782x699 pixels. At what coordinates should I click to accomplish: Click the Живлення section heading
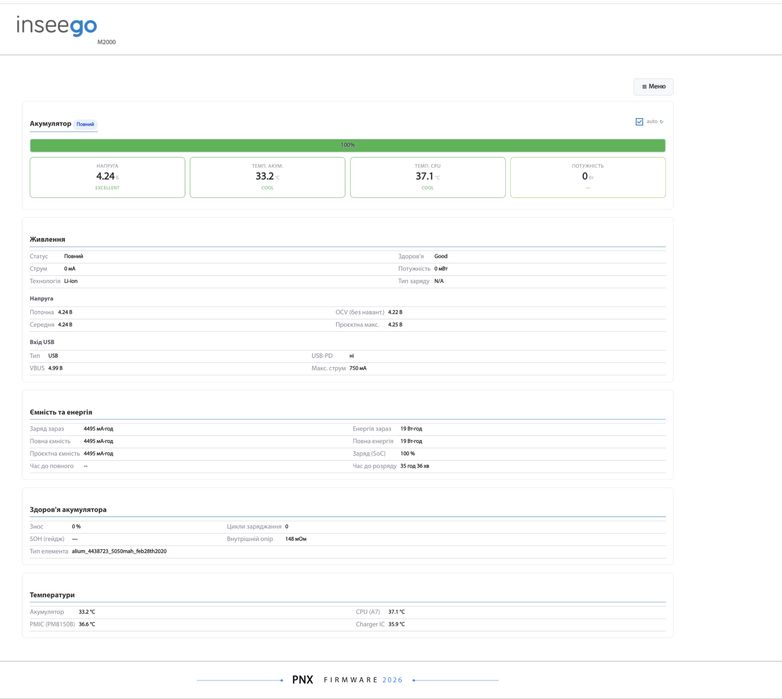pyautogui.click(x=47, y=239)
